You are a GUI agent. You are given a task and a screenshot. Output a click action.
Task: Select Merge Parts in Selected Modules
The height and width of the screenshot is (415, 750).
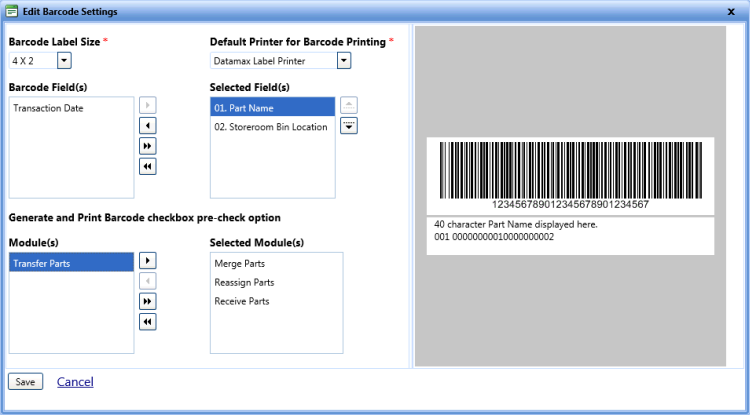pos(276,263)
